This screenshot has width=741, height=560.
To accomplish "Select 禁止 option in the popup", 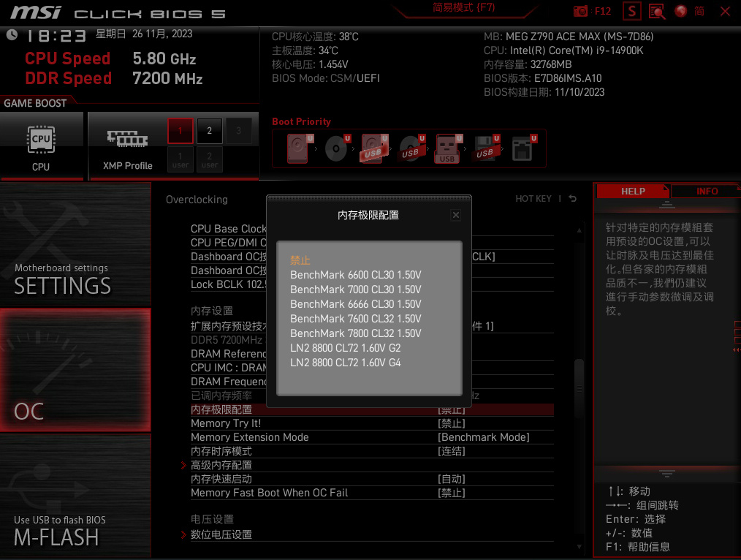I will (300, 260).
